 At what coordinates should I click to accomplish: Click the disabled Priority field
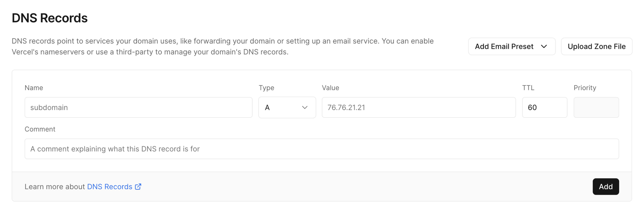coord(596,107)
